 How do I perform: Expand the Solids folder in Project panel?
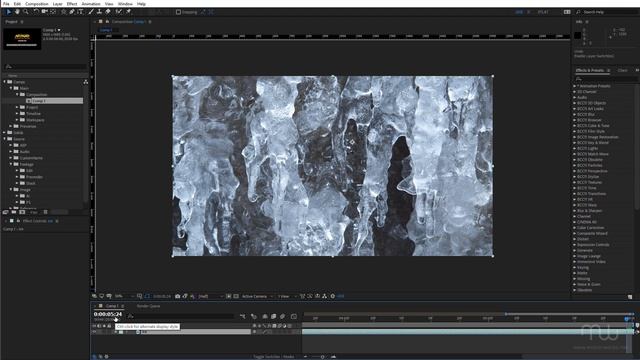click(x=5, y=133)
